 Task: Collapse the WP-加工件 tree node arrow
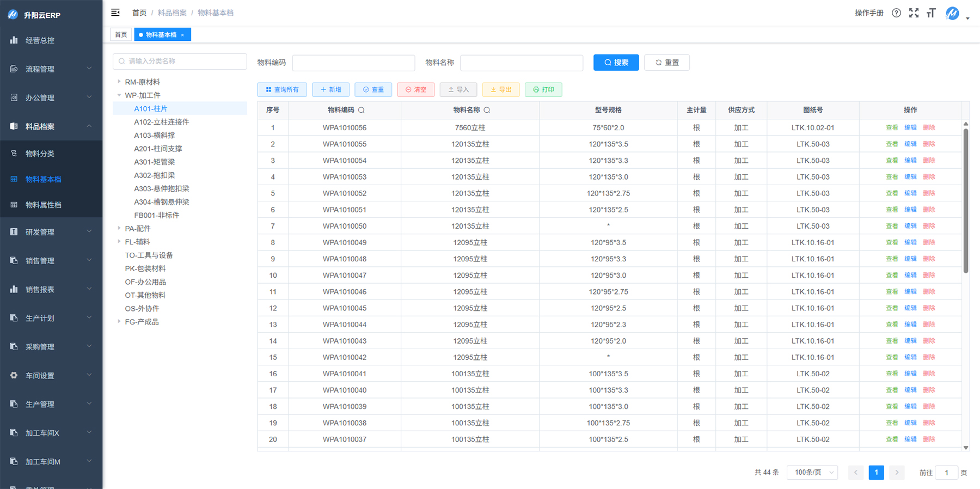119,95
